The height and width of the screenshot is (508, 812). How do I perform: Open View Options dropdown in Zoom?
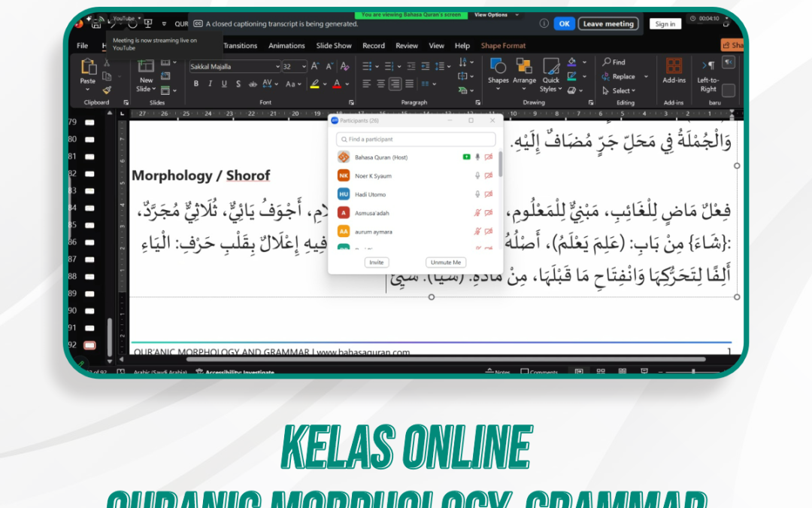(x=496, y=15)
